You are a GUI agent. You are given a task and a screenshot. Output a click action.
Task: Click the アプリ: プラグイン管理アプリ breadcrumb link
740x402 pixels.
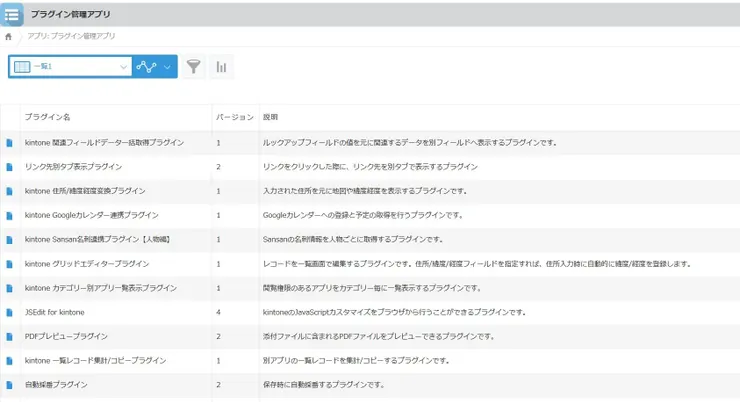pos(71,36)
